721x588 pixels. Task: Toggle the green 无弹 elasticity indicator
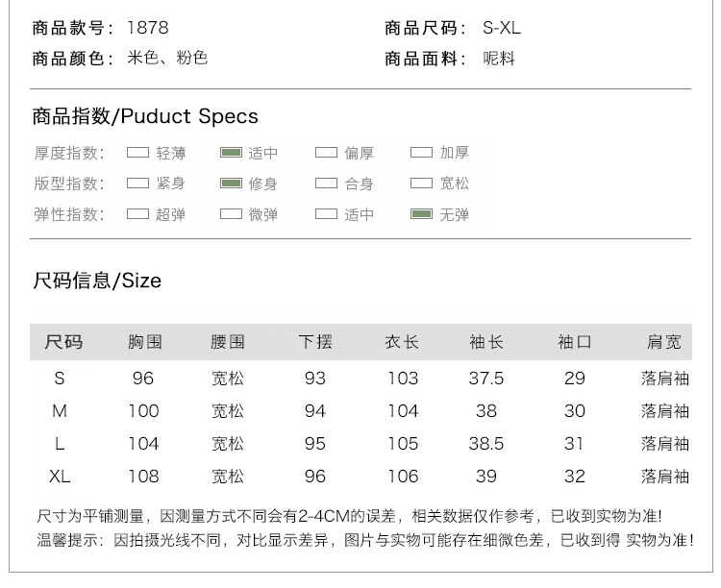point(421,214)
